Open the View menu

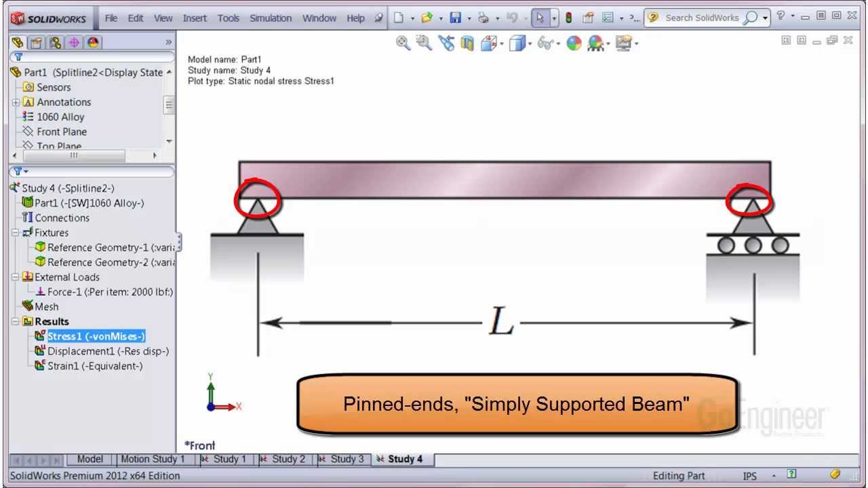click(163, 18)
